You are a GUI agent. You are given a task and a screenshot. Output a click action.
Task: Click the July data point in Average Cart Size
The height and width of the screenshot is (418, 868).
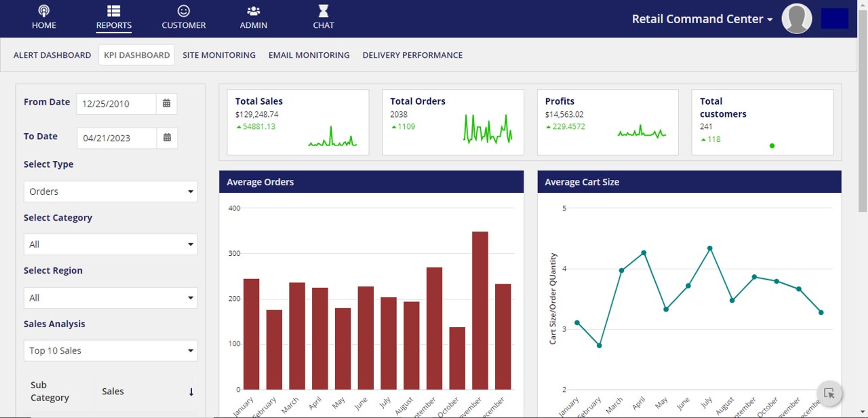click(710, 248)
